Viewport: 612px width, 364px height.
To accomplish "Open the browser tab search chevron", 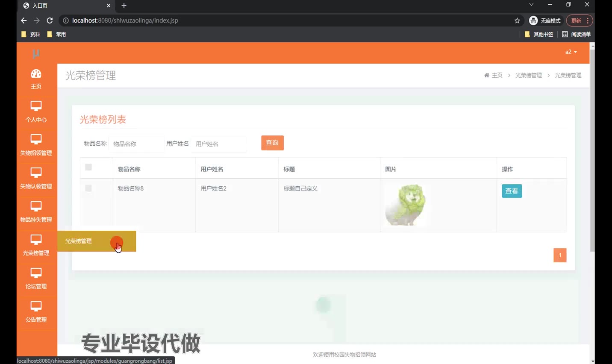I will point(531,5).
